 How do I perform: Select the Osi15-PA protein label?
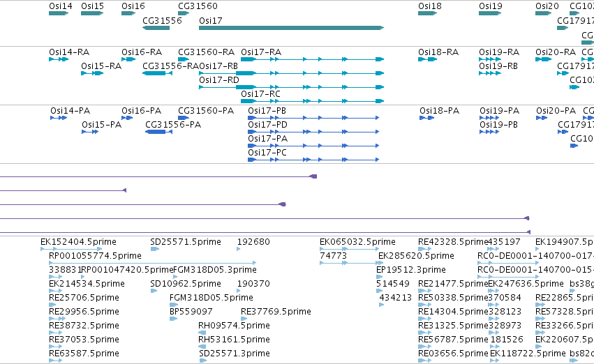point(101,125)
